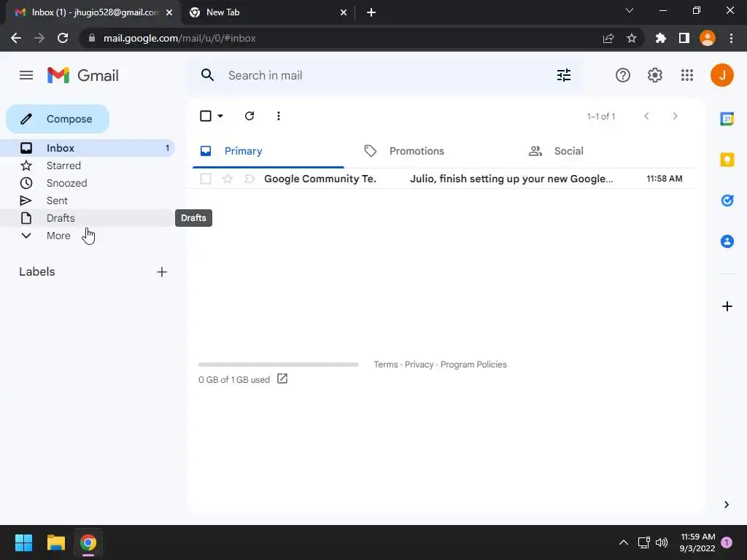Open the Google Community Team email
747x560 pixels.
coord(441,179)
